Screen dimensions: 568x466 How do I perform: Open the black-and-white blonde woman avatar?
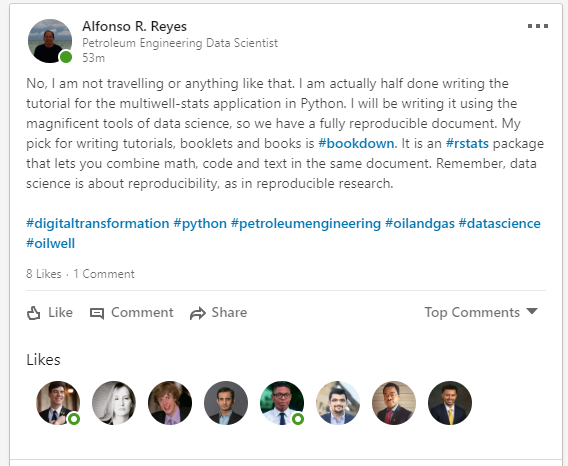coord(114,403)
